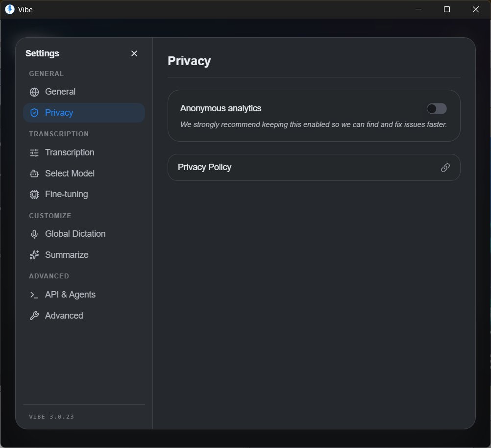Screen dimensions: 491x448
Task: Click the shield icon beside Privacy
Action: [x=34, y=113]
